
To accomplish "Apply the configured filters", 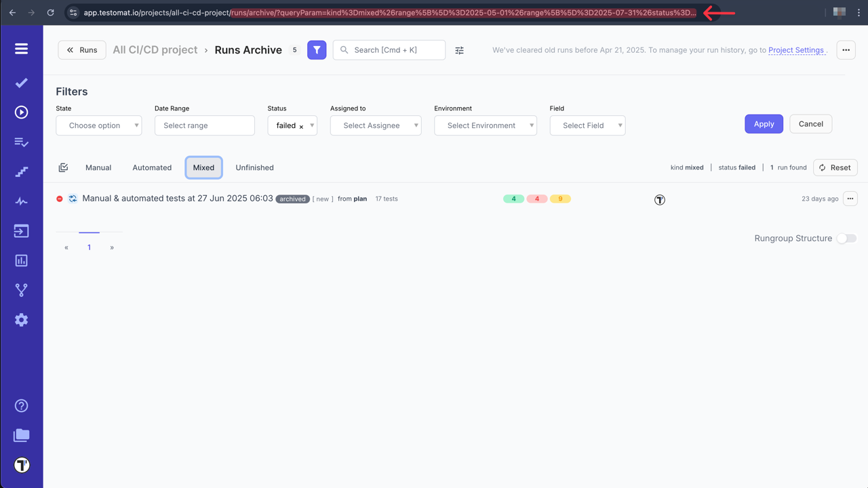I will click(764, 124).
